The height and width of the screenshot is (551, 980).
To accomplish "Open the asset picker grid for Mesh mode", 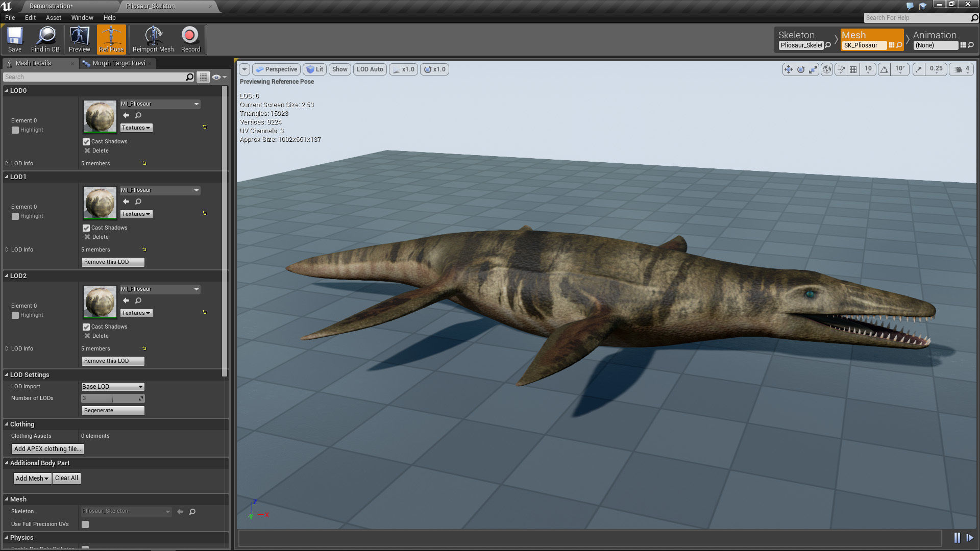I will tap(892, 45).
